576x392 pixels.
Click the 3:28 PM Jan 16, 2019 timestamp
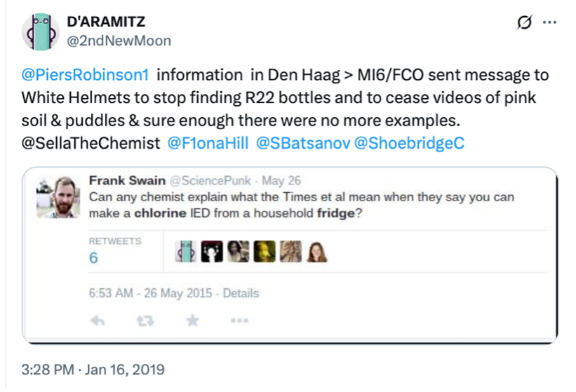(93, 368)
